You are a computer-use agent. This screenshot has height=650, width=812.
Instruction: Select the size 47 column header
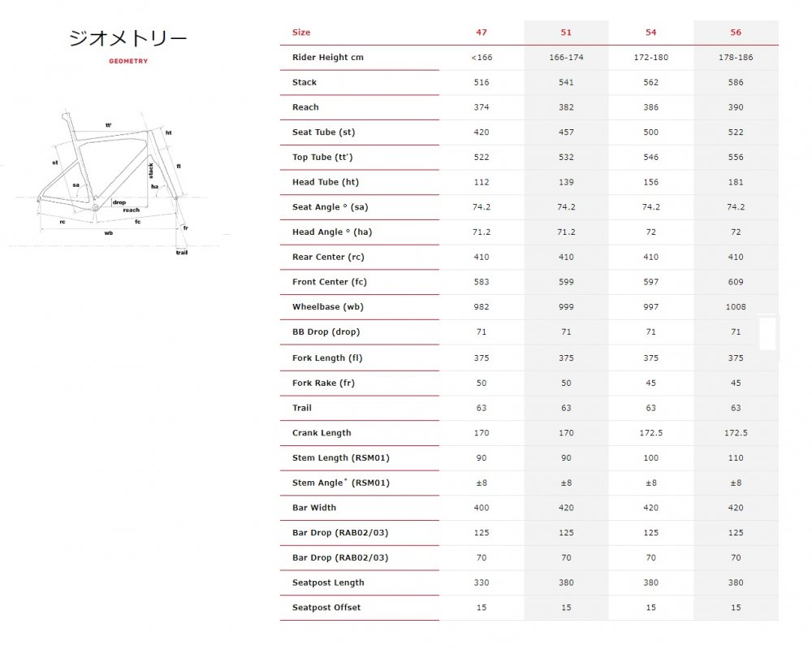[x=482, y=32]
